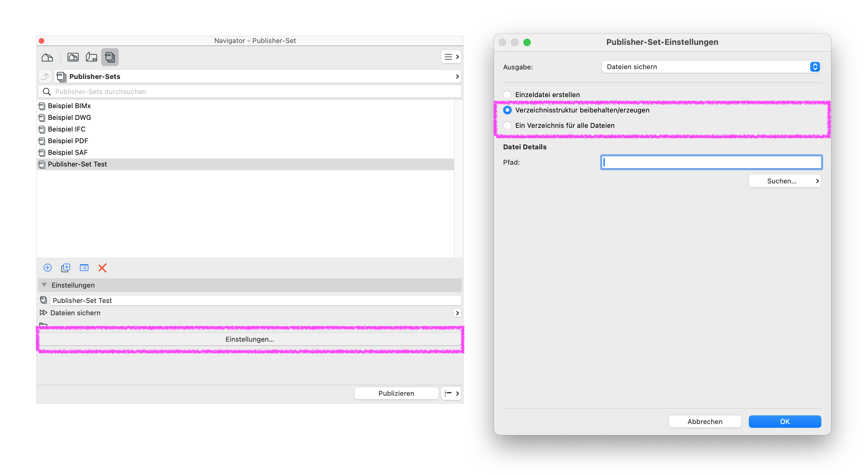Screen dimensions: 868x475
Task: Click set icon beside name field
Action: pyautogui.click(x=44, y=300)
